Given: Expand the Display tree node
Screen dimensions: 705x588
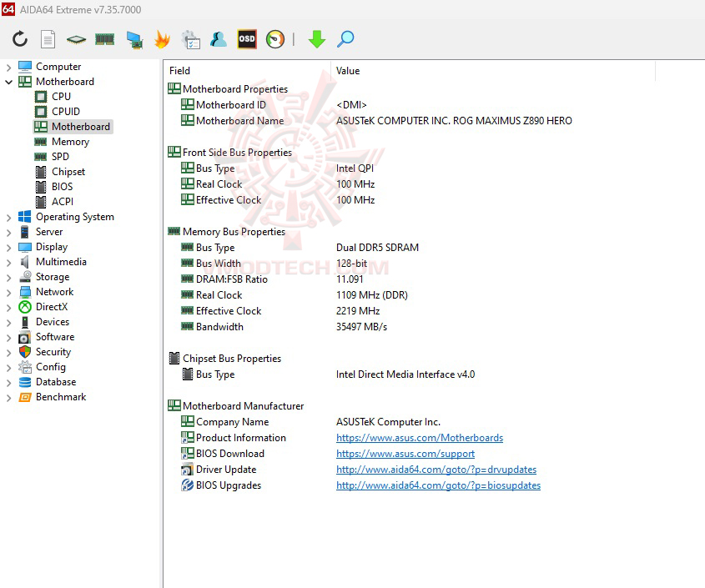Looking at the screenshot, I should click(8, 247).
